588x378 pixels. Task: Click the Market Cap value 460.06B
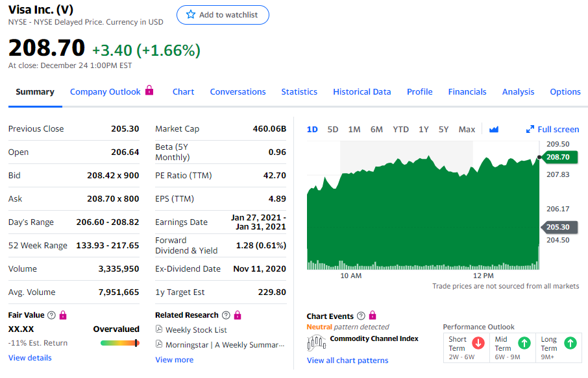point(269,129)
